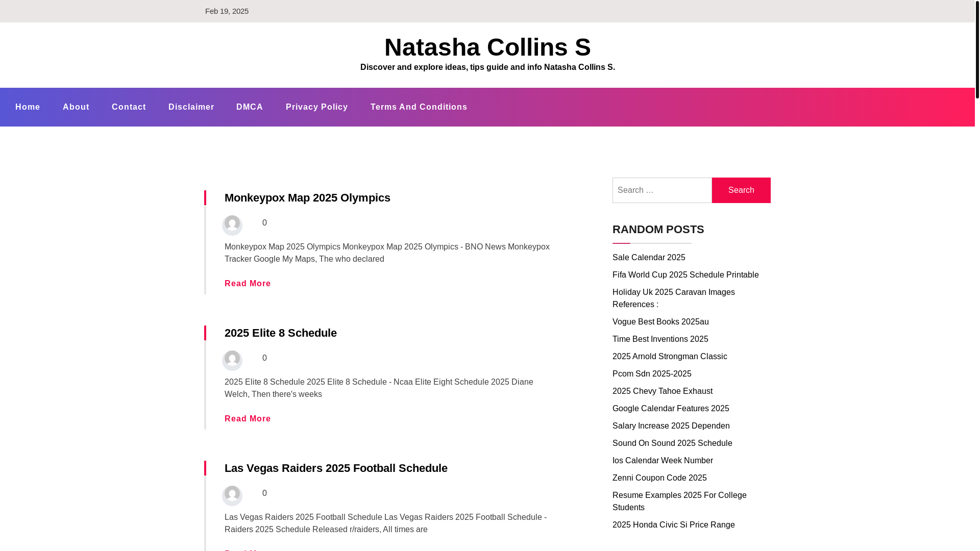Open the DMCA menu link
The height and width of the screenshot is (551, 980).
[250, 107]
